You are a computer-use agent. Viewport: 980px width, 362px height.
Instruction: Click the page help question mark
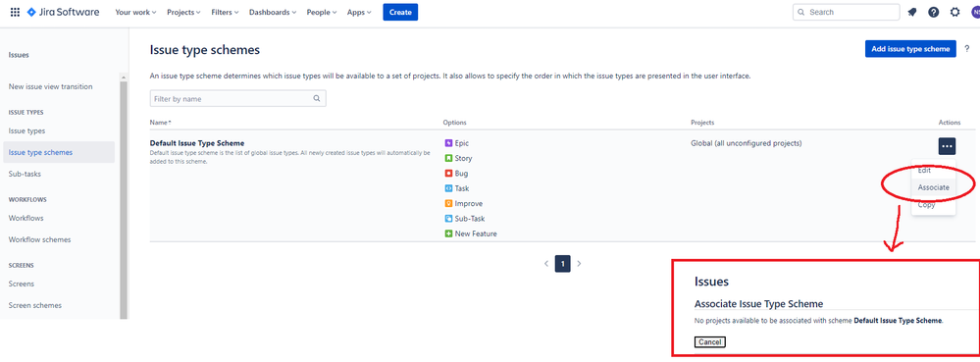[967, 49]
